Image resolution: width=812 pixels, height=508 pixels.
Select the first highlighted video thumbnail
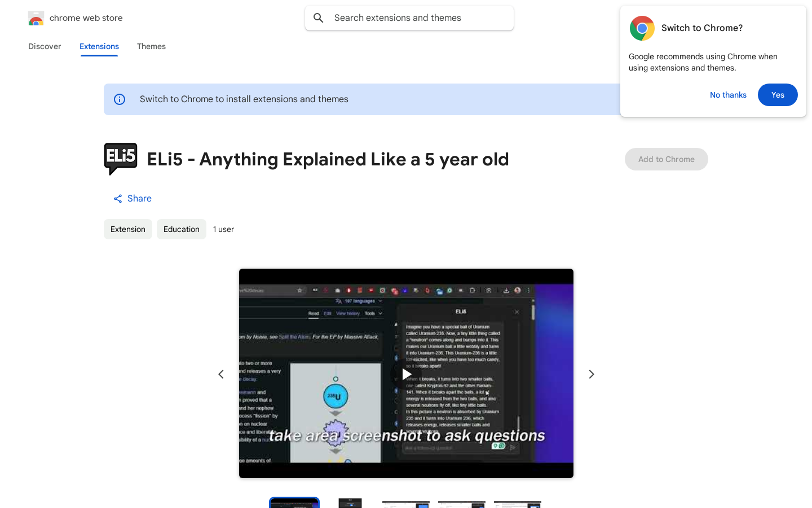point(294,503)
